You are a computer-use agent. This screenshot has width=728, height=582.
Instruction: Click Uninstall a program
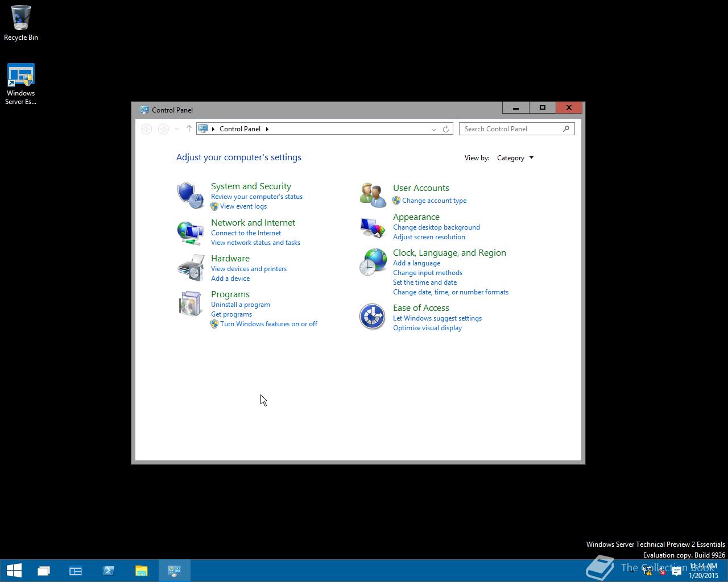click(x=241, y=305)
